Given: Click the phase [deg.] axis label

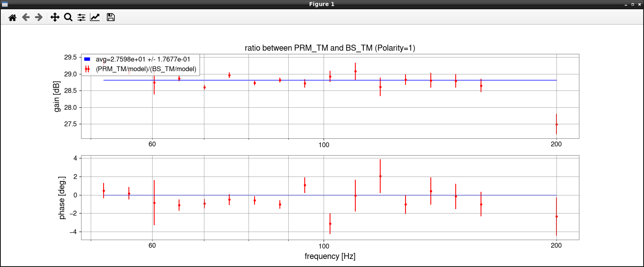Looking at the screenshot, I should tap(61, 198).
